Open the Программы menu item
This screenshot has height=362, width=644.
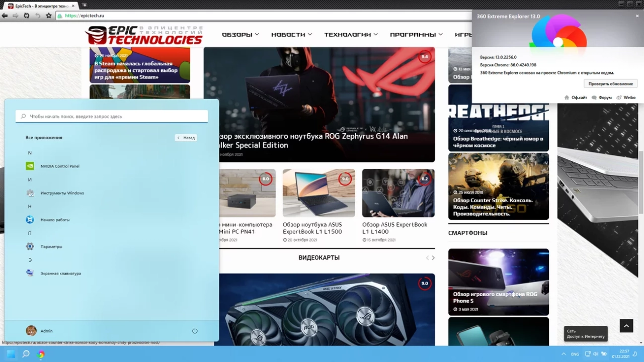(x=417, y=35)
